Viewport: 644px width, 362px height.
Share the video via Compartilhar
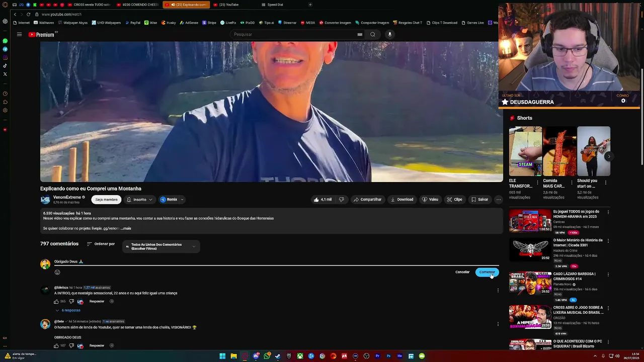click(x=367, y=200)
